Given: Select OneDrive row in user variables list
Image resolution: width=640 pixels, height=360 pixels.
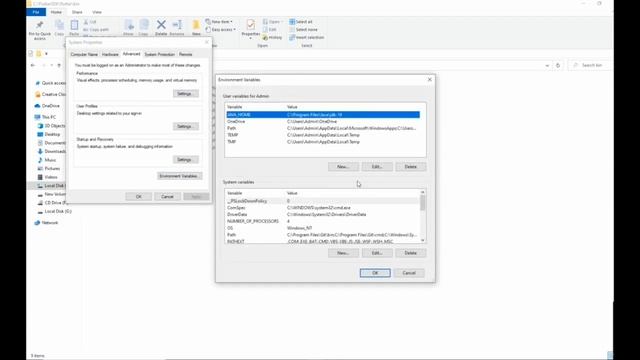Looking at the screenshot, I should (323, 122).
